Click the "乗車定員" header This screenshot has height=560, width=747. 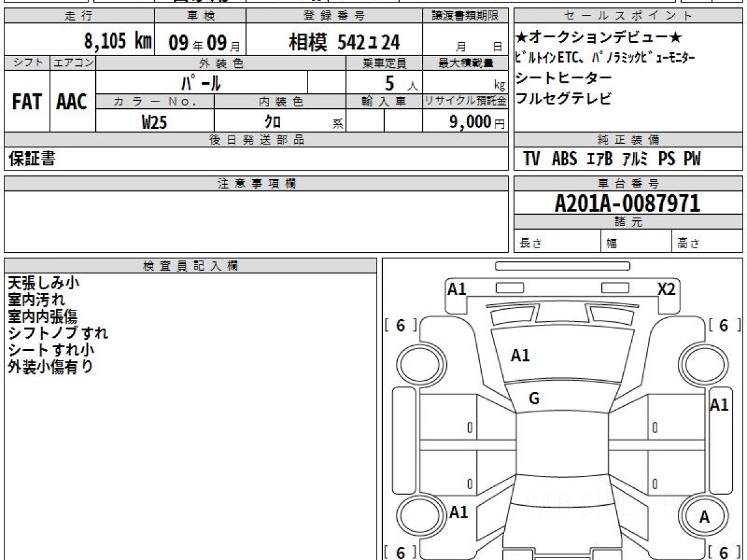[x=384, y=63]
